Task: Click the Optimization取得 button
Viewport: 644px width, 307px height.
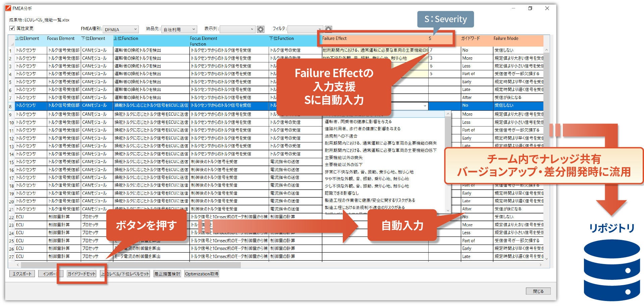Action: (x=201, y=274)
